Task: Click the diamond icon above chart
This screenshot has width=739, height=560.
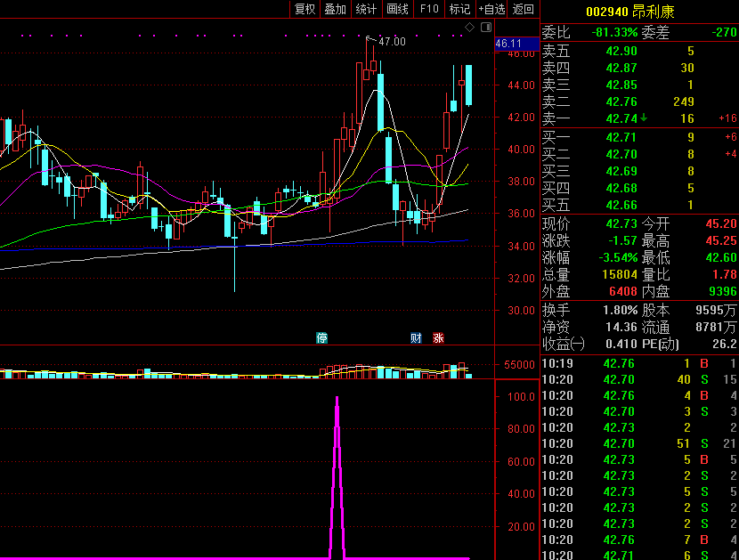Action: [469, 28]
